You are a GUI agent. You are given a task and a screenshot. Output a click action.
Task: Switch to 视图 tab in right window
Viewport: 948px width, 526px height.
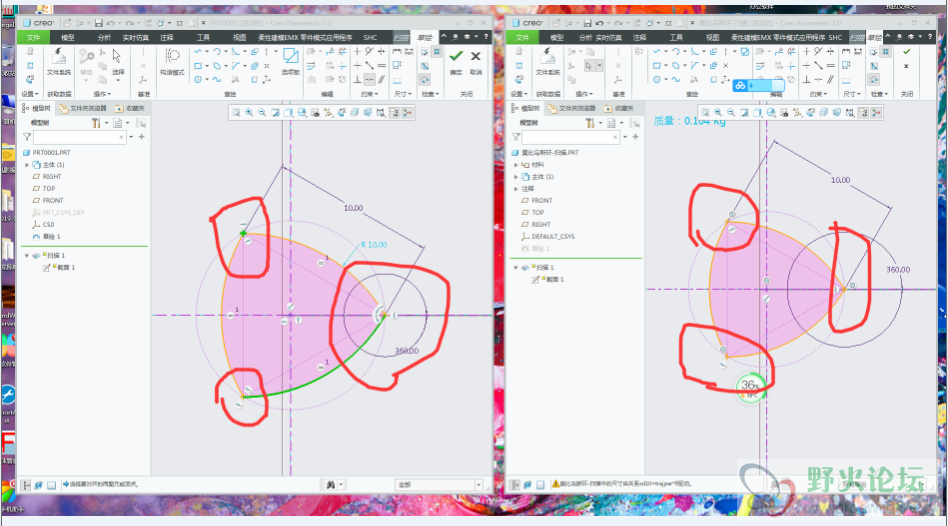point(713,37)
